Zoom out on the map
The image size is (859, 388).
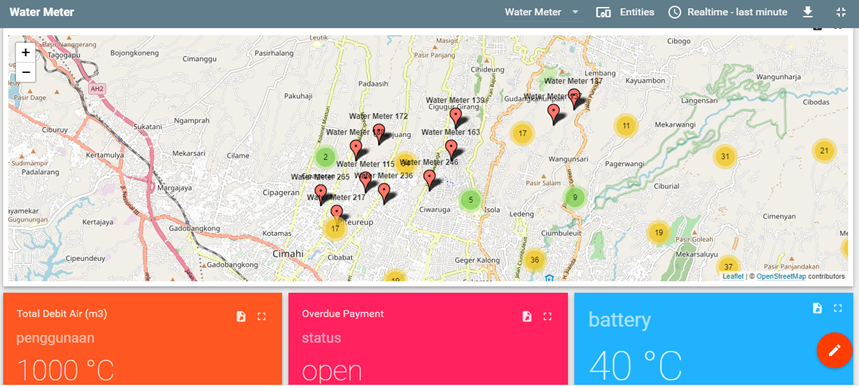coord(26,72)
